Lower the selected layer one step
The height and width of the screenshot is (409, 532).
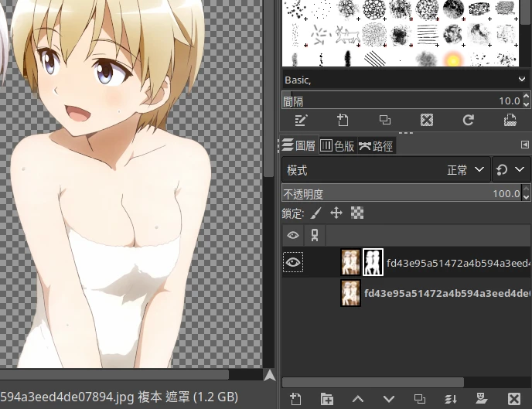[x=389, y=399]
